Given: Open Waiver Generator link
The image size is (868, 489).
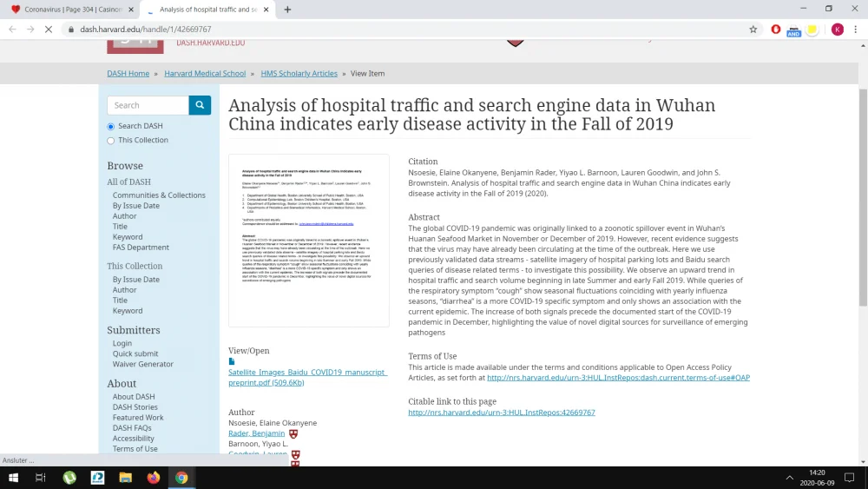Looking at the screenshot, I should pyautogui.click(x=143, y=364).
